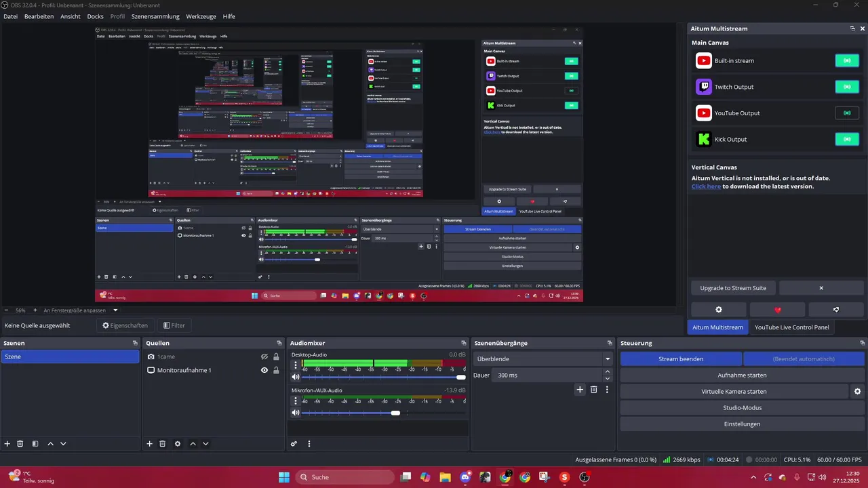Click the YouTube icon of Built-in stream
The height and width of the screenshot is (488, 868).
(704, 61)
